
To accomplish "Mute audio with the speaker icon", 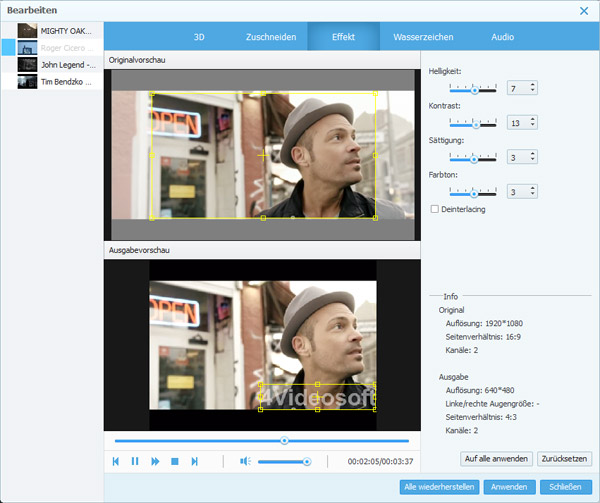I will 244,461.
